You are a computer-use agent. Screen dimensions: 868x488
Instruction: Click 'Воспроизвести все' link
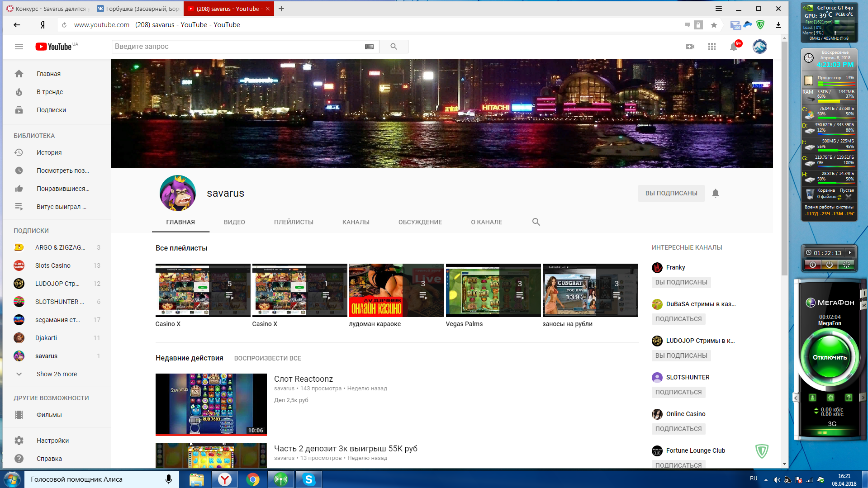pos(267,358)
